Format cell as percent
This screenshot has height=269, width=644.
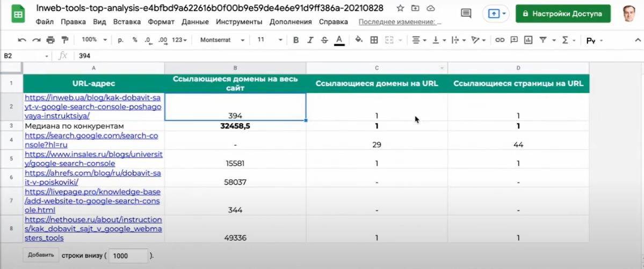click(x=135, y=40)
